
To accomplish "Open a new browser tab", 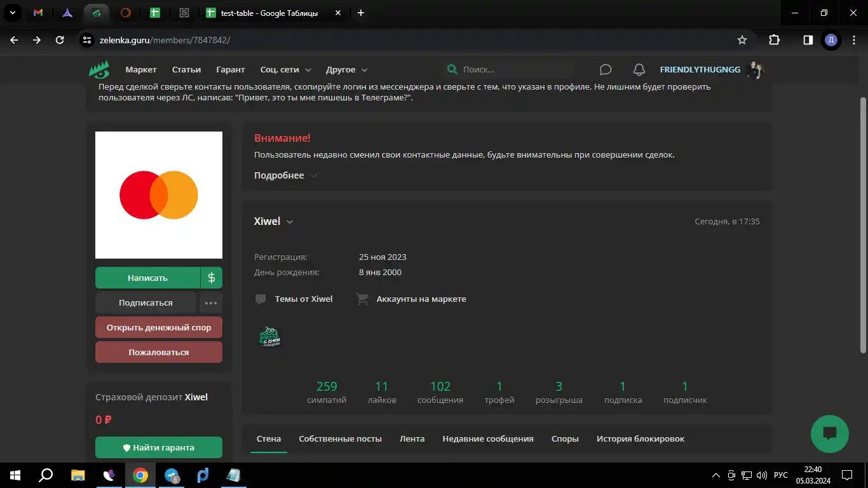I will [361, 13].
